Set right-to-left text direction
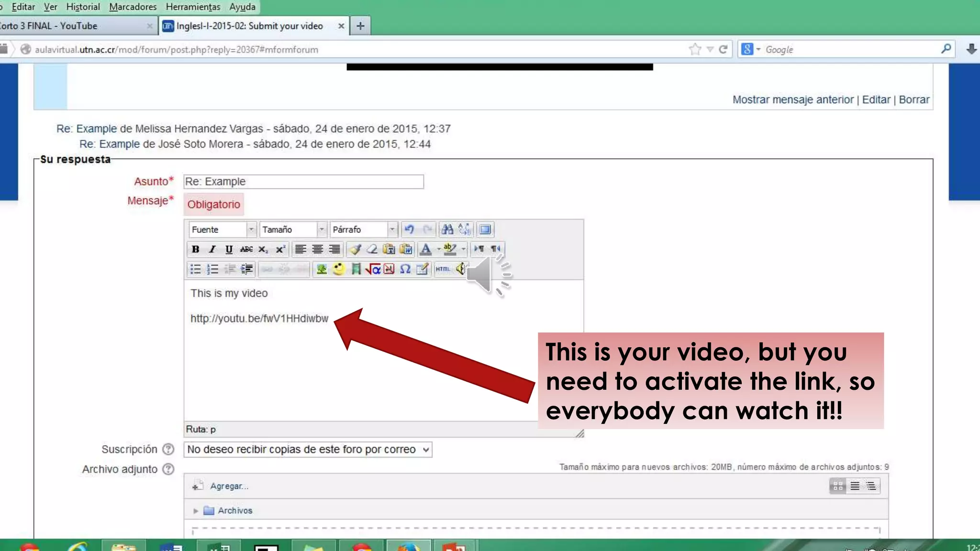 click(496, 249)
